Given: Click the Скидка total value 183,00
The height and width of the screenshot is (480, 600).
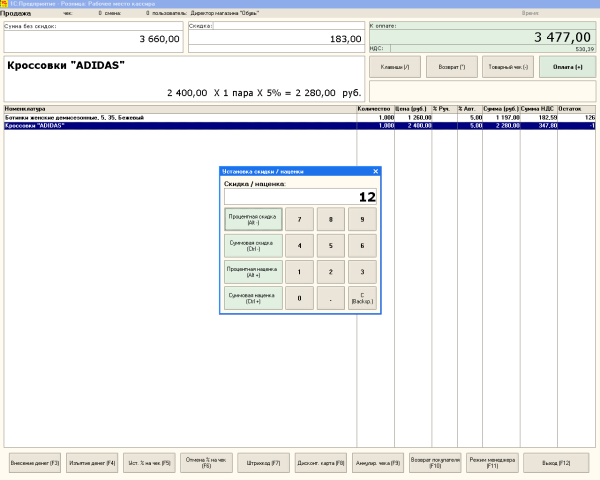Looking at the screenshot, I should [346, 39].
